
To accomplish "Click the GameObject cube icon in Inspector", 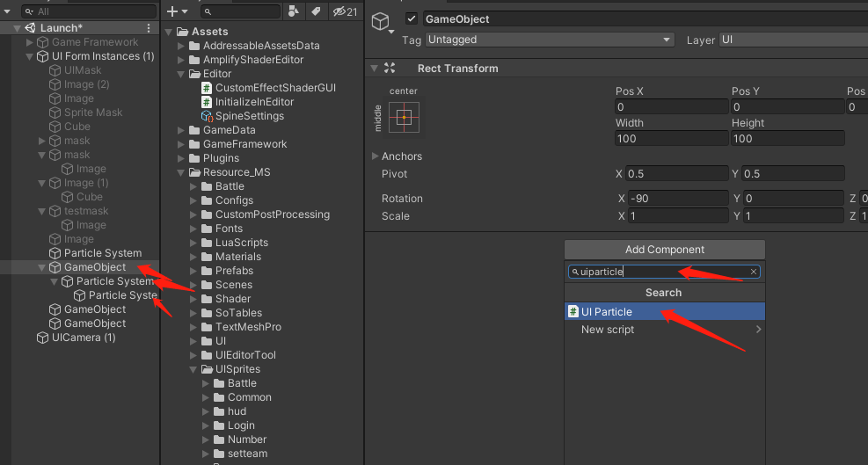I will pos(380,21).
